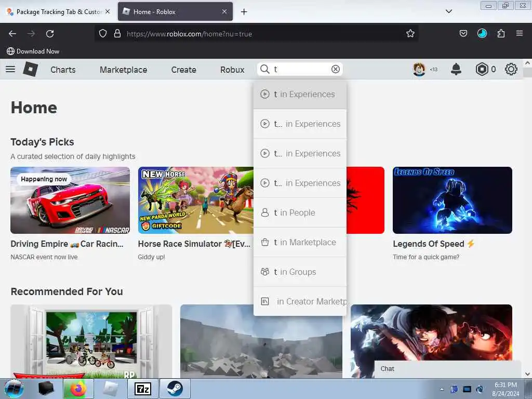This screenshot has width=532, height=399.
Task: Open the anime fighter game thumbnail
Action: [x=431, y=332]
